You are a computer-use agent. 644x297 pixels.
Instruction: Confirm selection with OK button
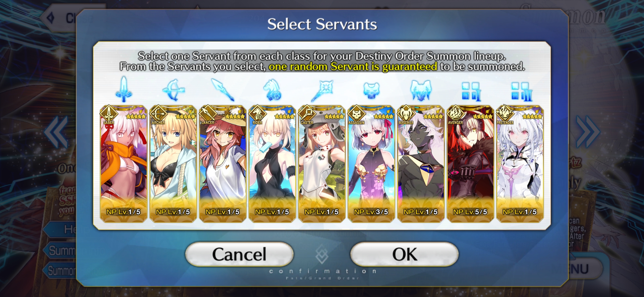point(404,254)
